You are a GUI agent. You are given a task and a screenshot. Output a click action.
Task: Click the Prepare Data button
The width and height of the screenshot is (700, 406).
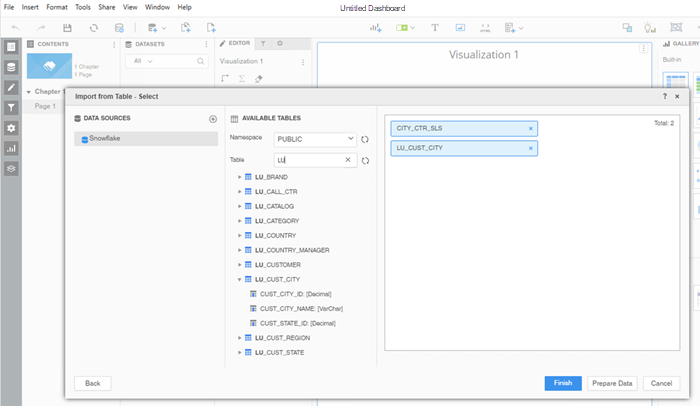point(611,383)
